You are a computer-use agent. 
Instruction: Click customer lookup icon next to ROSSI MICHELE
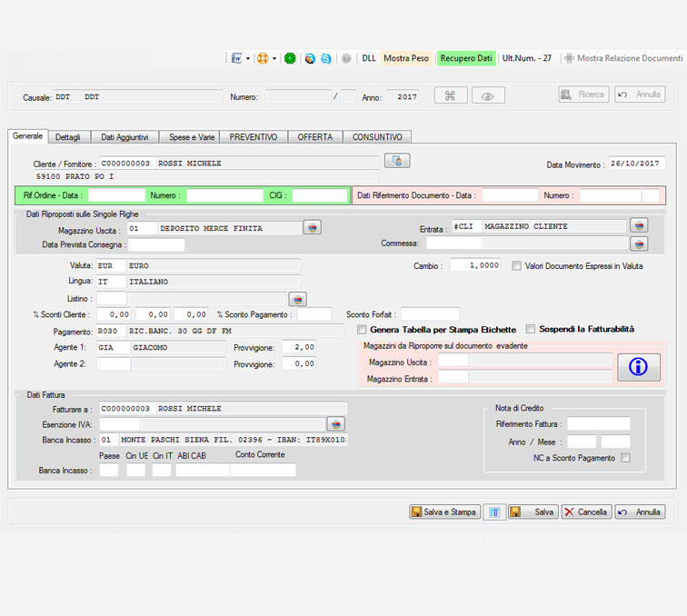click(x=397, y=161)
